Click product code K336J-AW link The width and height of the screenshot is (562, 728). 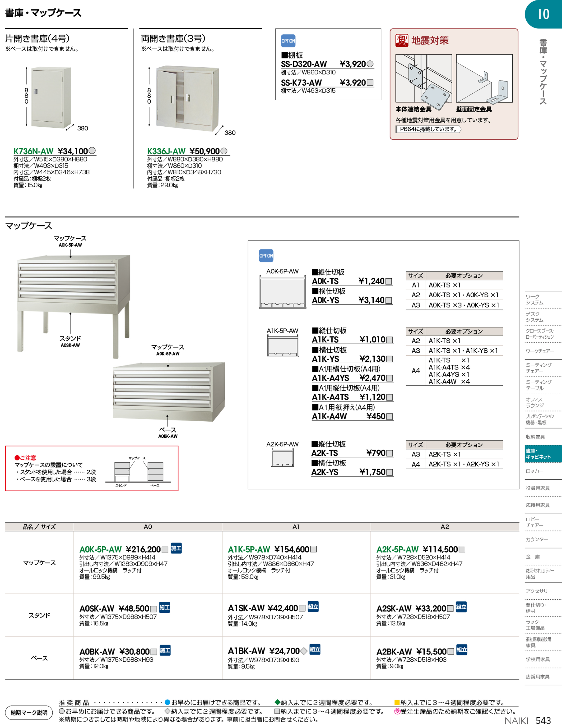click(x=166, y=151)
